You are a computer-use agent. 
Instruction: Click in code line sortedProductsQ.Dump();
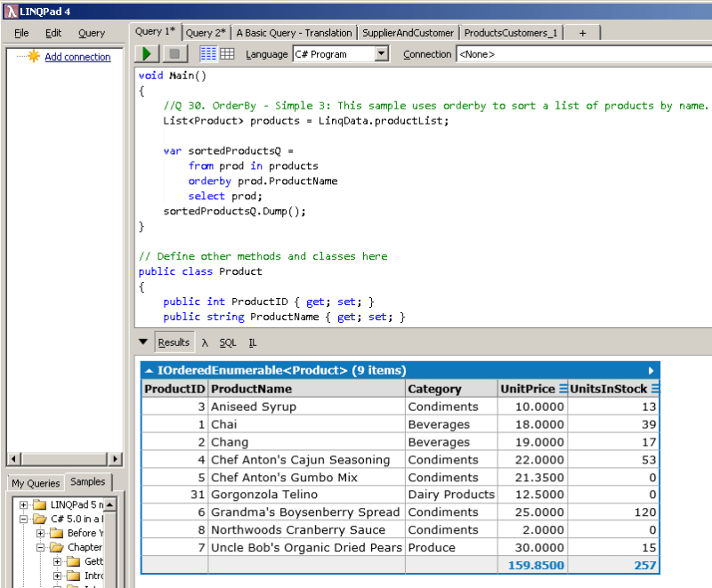(234, 212)
